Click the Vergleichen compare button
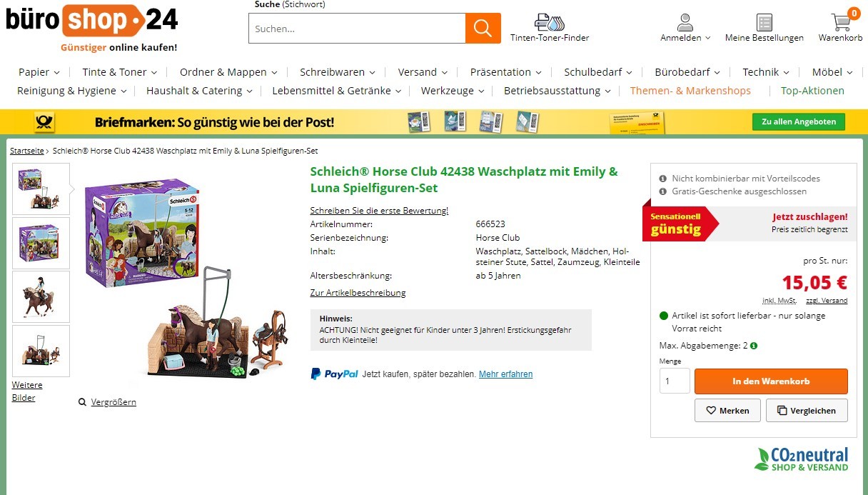868x495 pixels. 807,411
